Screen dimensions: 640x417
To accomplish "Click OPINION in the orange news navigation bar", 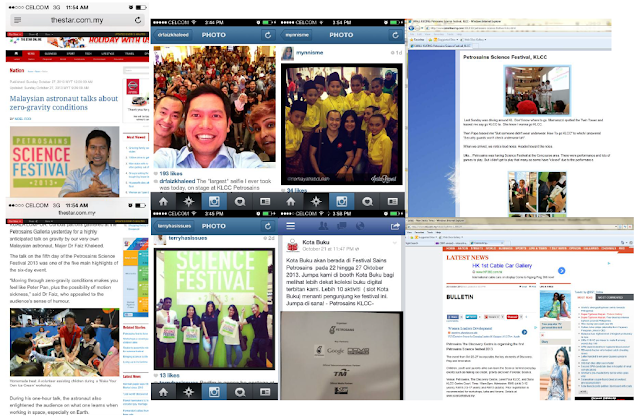I will (x=574, y=248).
